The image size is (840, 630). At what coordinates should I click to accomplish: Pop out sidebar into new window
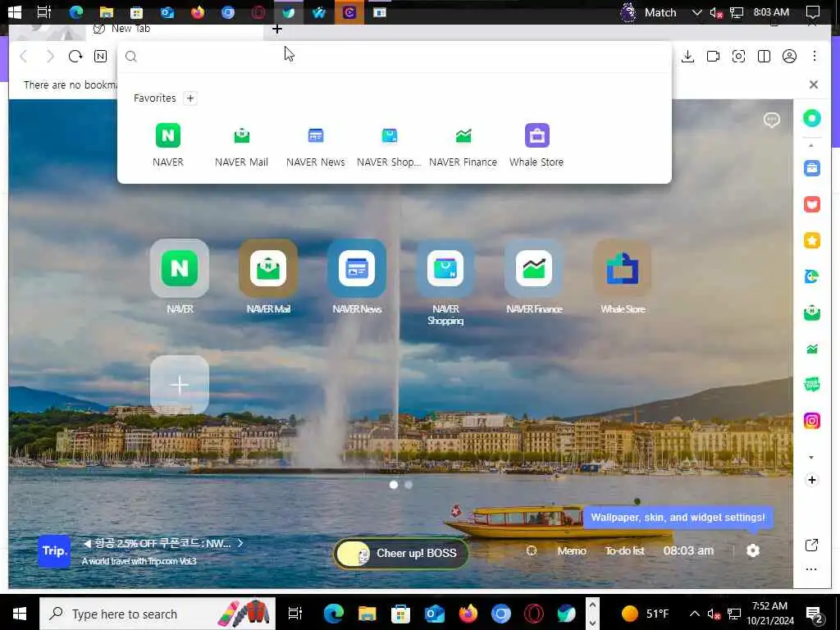point(811,546)
